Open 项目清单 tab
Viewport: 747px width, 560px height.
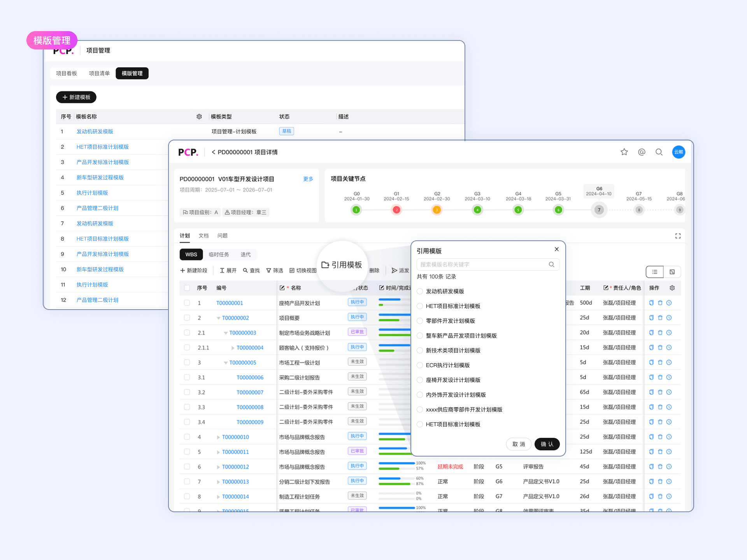(99, 73)
